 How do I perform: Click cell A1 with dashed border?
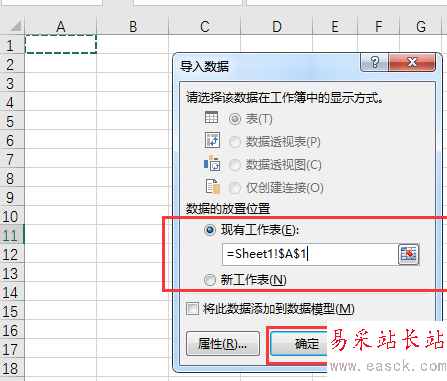[x=61, y=44]
